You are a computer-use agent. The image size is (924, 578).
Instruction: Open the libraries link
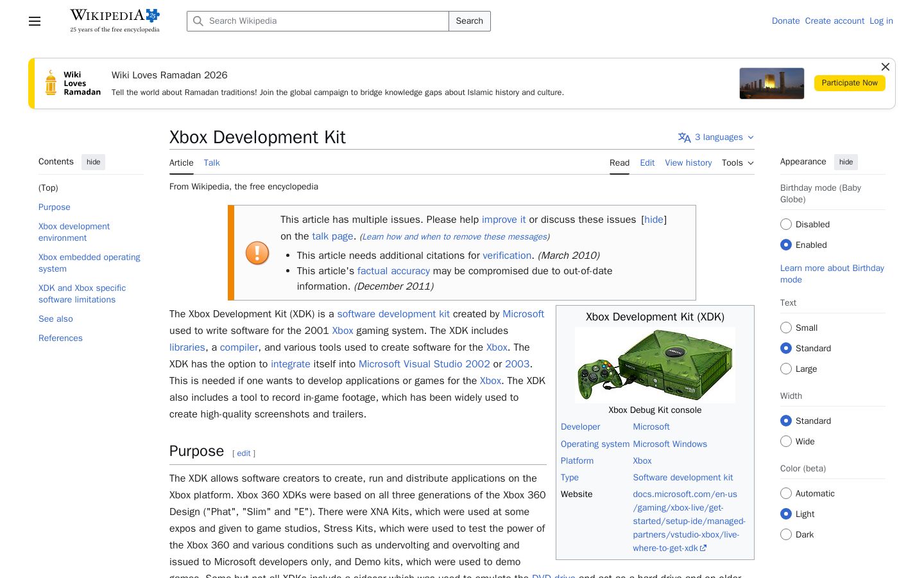pyautogui.click(x=187, y=347)
